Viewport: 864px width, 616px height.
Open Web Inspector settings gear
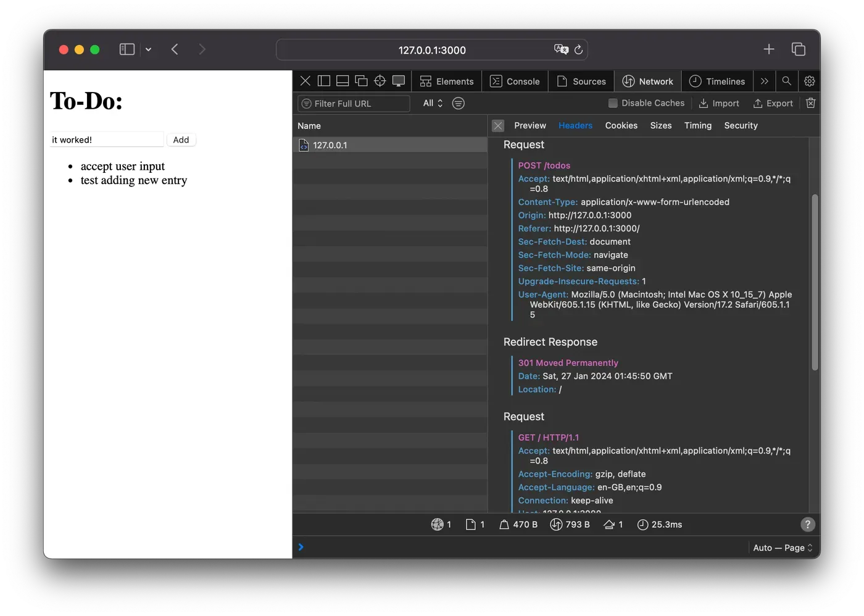click(810, 81)
